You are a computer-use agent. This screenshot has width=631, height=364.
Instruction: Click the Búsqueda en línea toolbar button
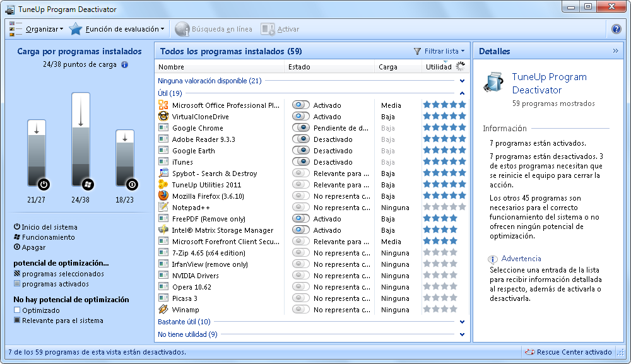pos(214,29)
